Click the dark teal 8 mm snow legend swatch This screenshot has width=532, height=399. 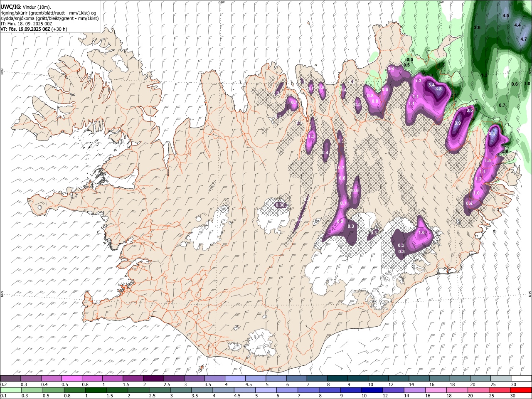tap(337, 379)
